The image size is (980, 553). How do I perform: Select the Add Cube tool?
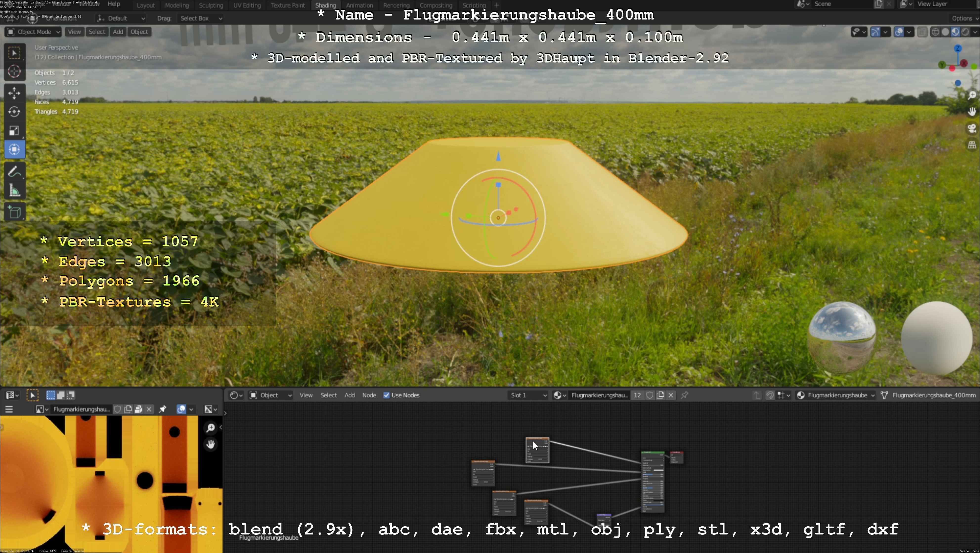pyautogui.click(x=14, y=212)
